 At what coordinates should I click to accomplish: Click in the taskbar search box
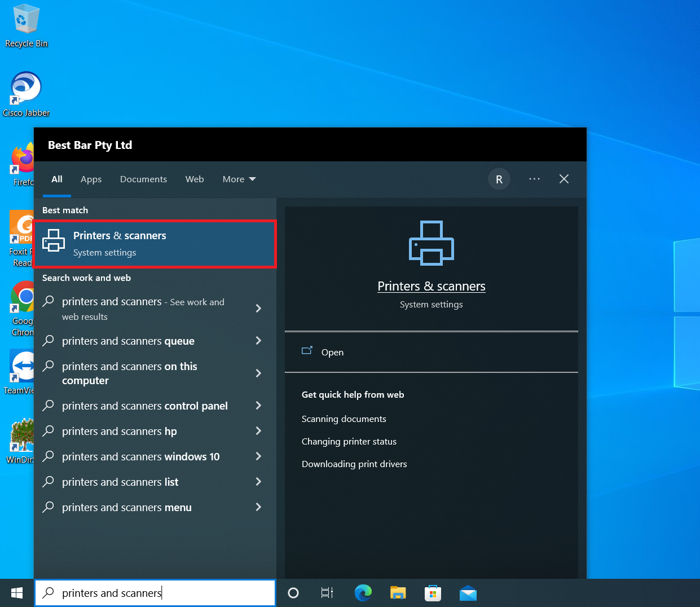(x=155, y=593)
